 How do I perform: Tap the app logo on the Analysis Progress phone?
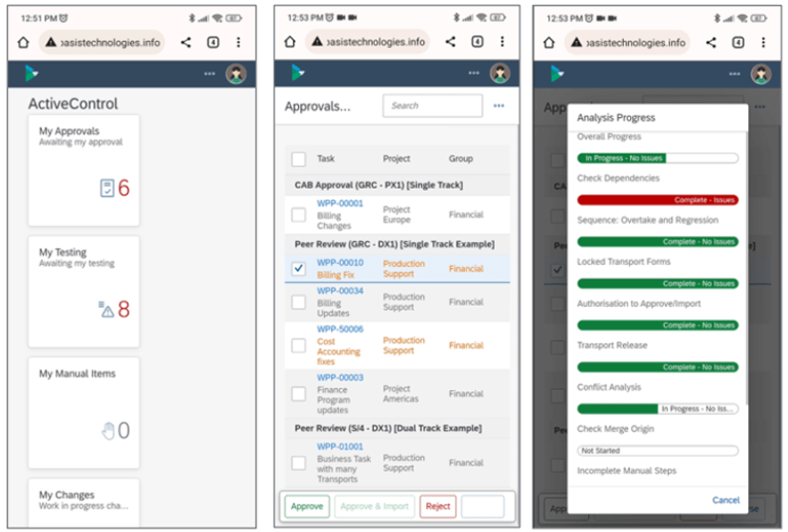tap(556, 74)
